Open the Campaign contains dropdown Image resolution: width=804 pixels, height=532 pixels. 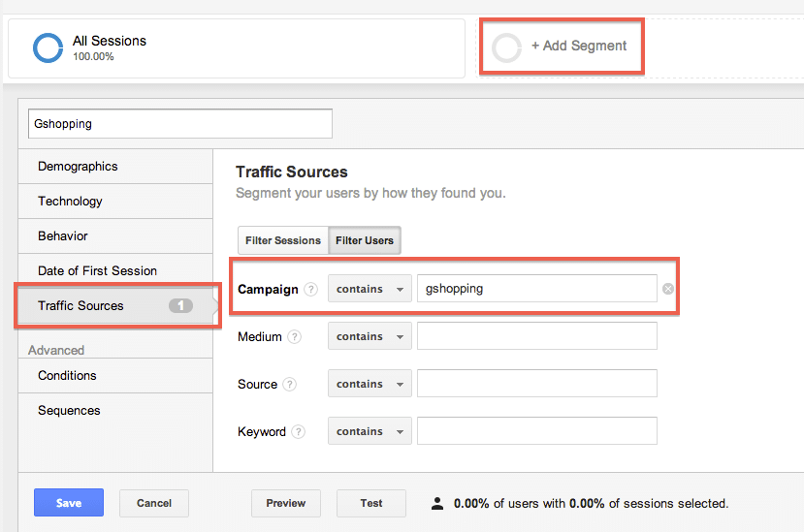[370, 289]
